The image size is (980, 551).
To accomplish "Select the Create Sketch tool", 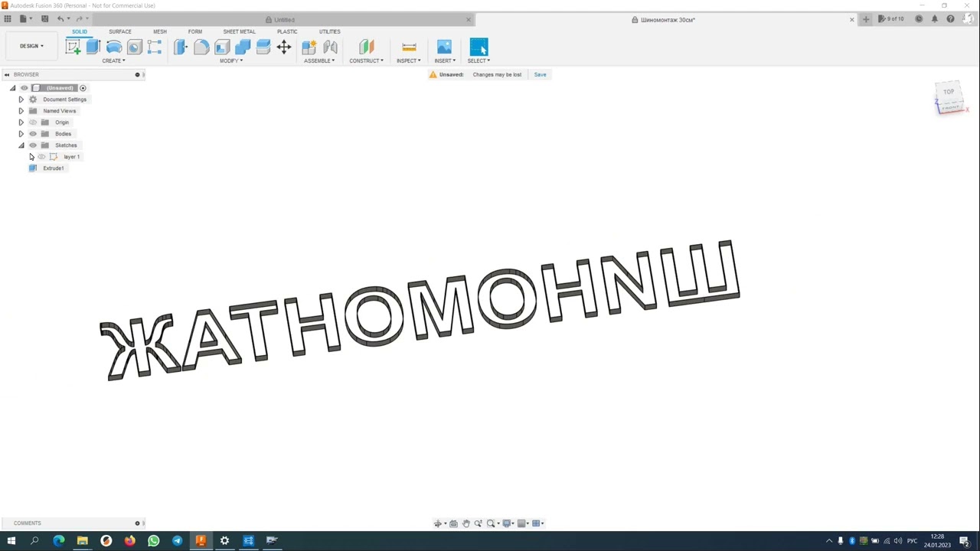I will tap(73, 47).
